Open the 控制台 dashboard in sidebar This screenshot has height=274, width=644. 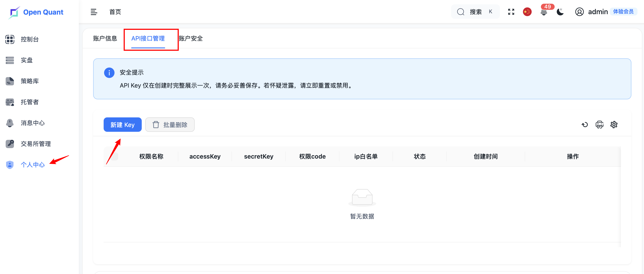pyautogui.click(x=29, y=39)
